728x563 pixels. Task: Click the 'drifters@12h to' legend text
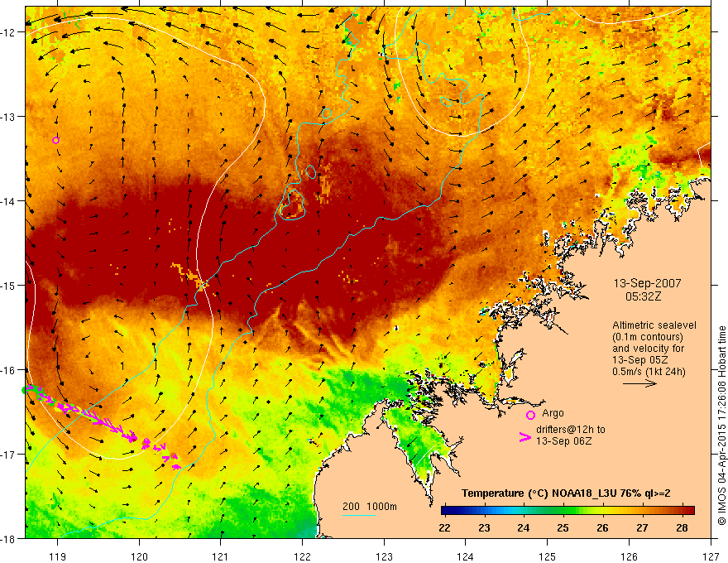pos(571,430)
